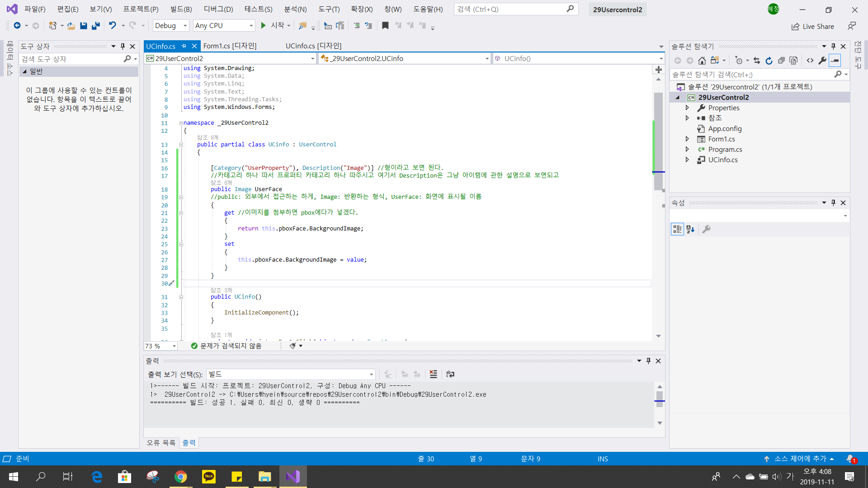Click Collapse All in Solution Explorer
This screenshot has width=868, height=488.
coord(781,61)
